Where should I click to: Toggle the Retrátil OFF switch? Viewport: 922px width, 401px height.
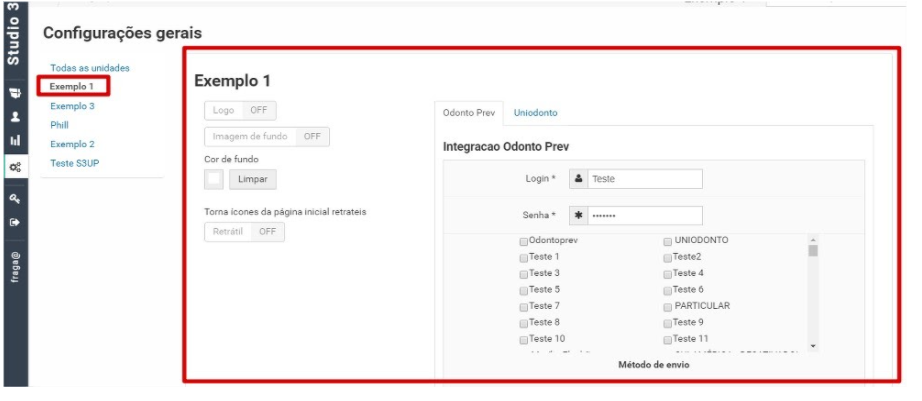[x=244, y=232]
